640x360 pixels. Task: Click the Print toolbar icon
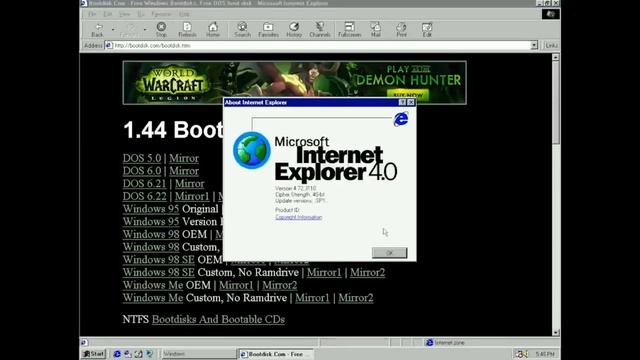401,29
